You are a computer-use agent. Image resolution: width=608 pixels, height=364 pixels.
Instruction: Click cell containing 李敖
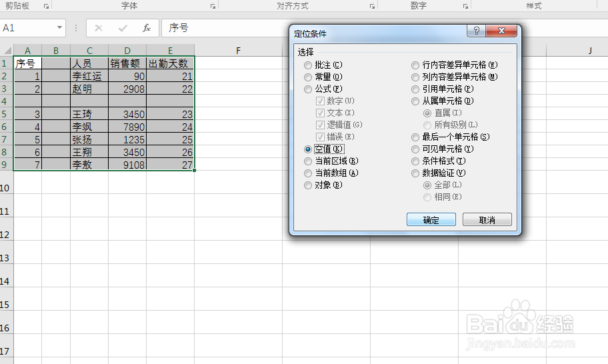[x=89, y=165]
